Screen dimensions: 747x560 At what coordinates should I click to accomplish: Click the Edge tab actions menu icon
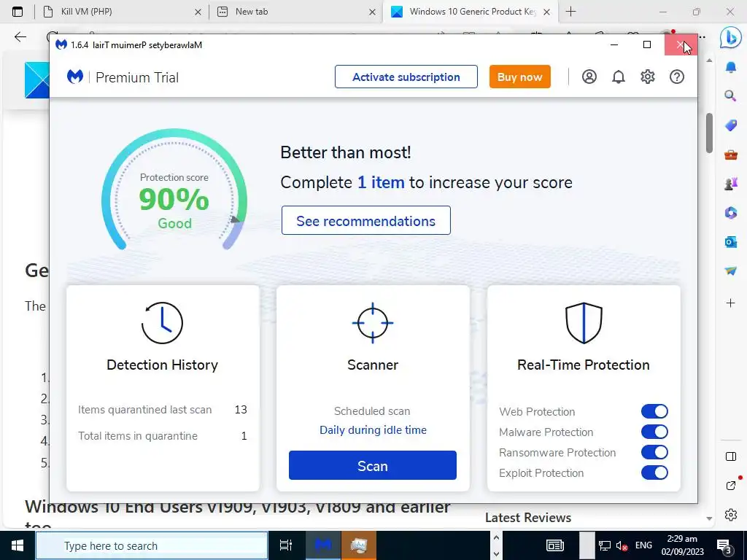(18, 12)
